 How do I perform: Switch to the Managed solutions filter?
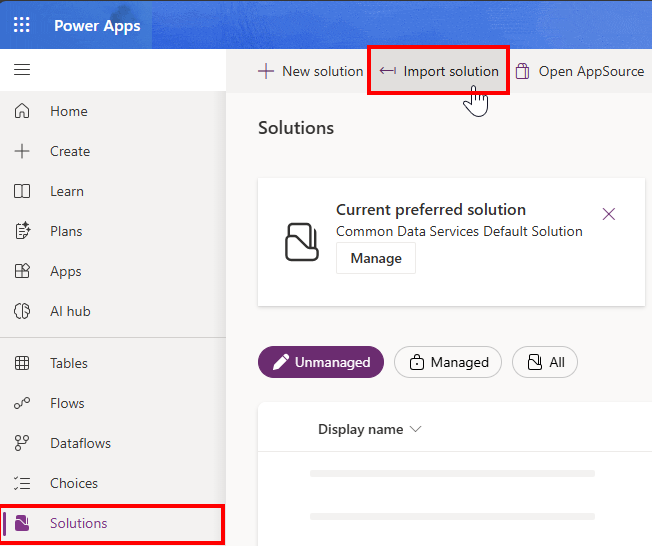(448, 362)
